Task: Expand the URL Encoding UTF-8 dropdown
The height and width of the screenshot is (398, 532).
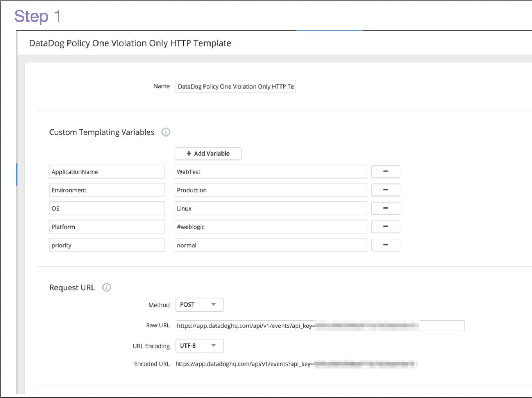Action: click(199, 346)
